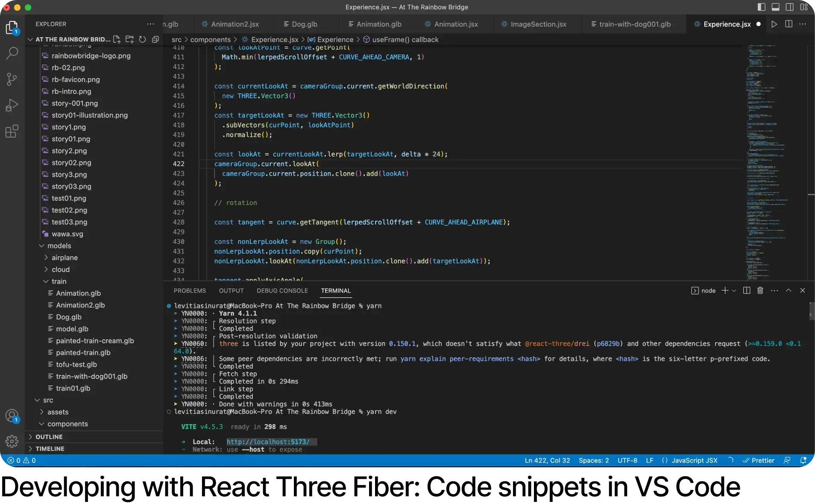Collapse the train folder
Viewport: 815px width, 504px height.
tap(59, 281)
